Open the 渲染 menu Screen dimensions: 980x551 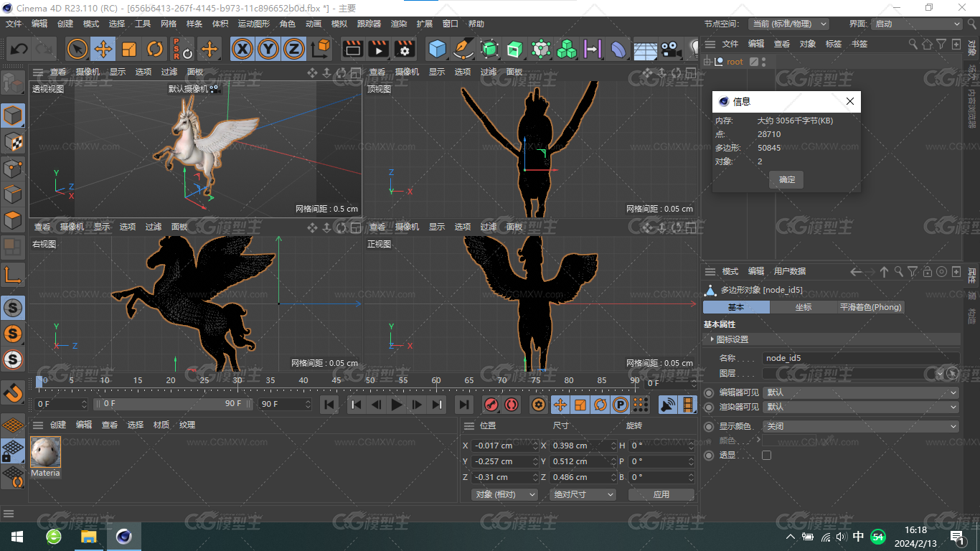(x=399, y=24)
